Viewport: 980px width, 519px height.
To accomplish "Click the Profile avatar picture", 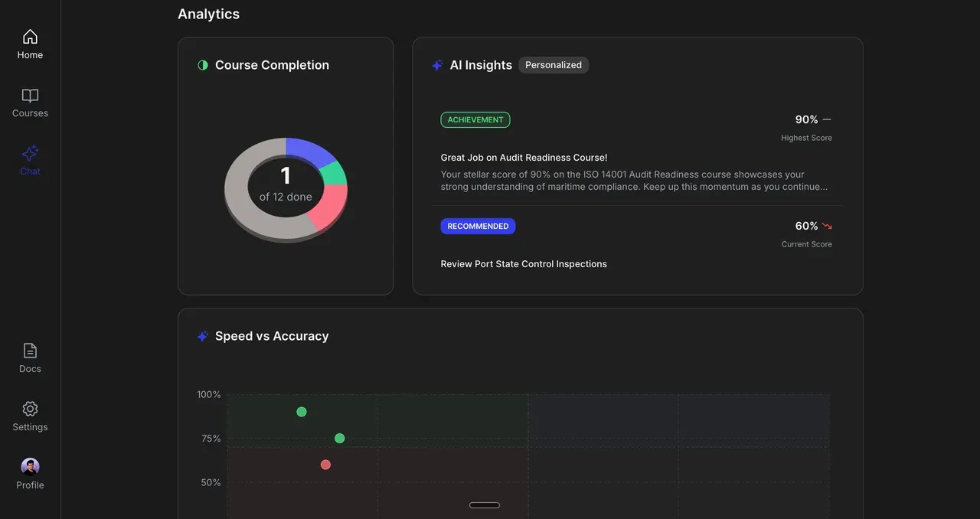I will pyautogui.click(x=30, y=466).
